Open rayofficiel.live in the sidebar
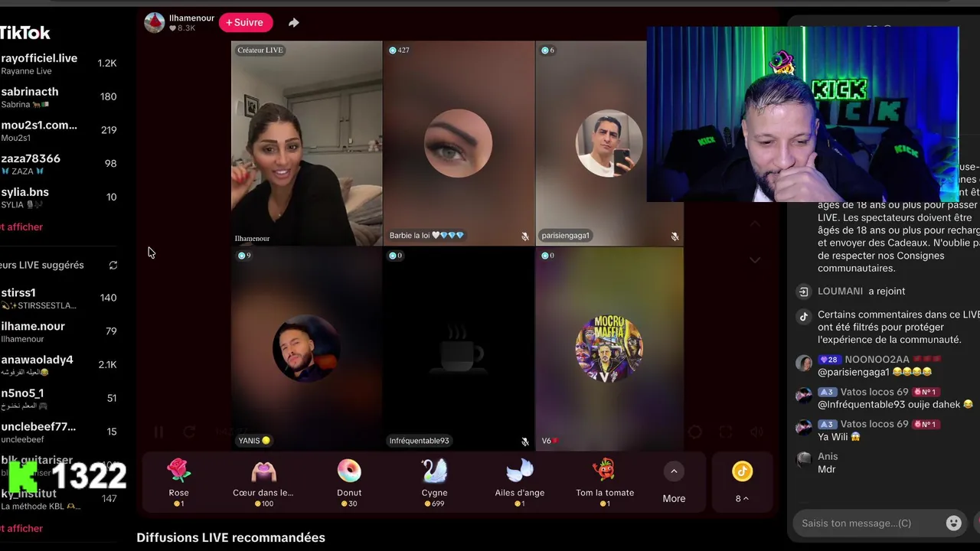The height and width of the screenshot is (551, 980). coord(60,64)
